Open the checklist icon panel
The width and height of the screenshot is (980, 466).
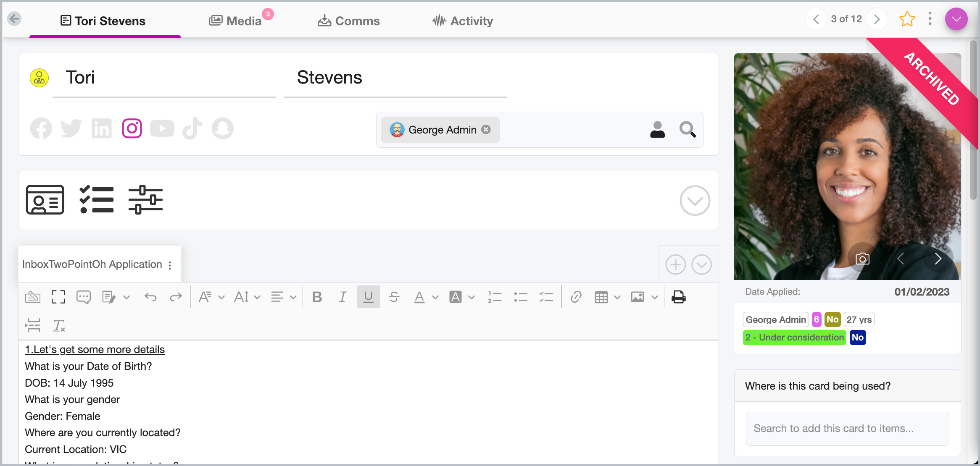coord(96,200)
